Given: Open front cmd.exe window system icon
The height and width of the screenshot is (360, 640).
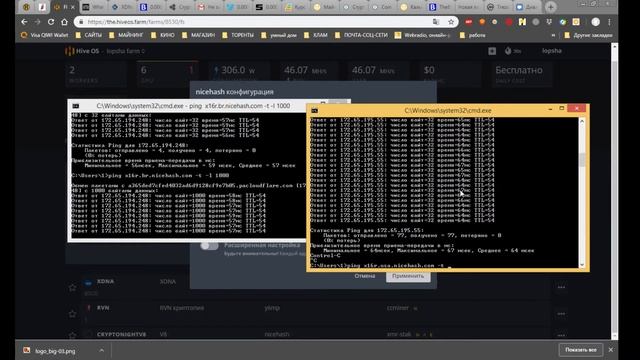Looking at the screenshot, I should click(x=314, y=110).
